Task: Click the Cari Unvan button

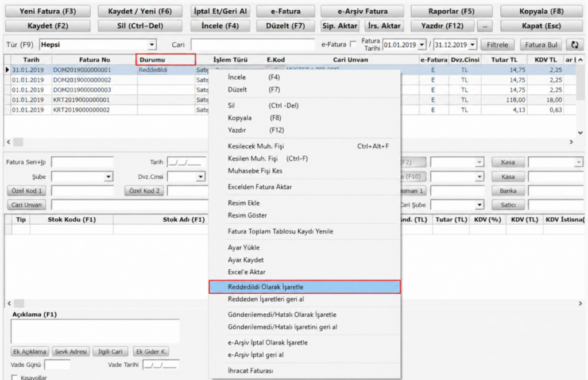Action: coord(26,205)
